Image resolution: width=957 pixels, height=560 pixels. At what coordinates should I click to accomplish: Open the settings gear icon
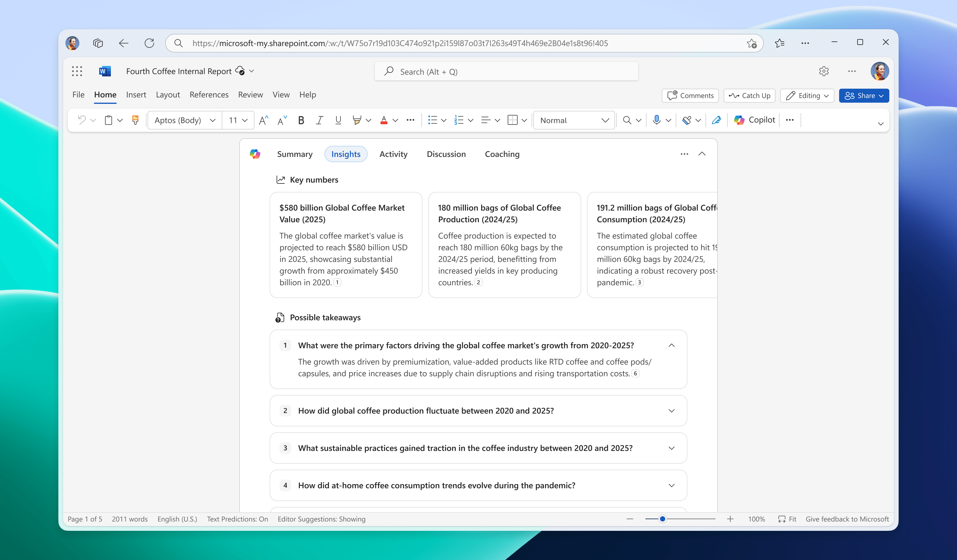click(x=824, y=71)
